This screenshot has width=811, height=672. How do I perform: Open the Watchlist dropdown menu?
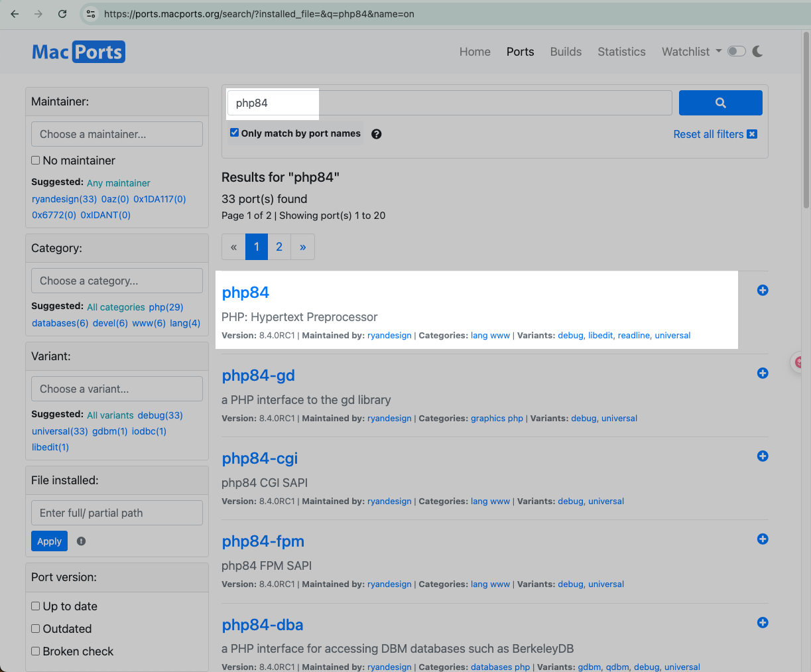pyautogui.click(x=692, y=52)
